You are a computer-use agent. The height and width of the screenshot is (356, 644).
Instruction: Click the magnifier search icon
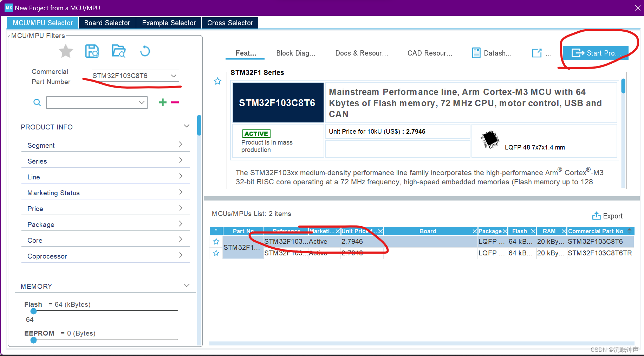(37, 102)
